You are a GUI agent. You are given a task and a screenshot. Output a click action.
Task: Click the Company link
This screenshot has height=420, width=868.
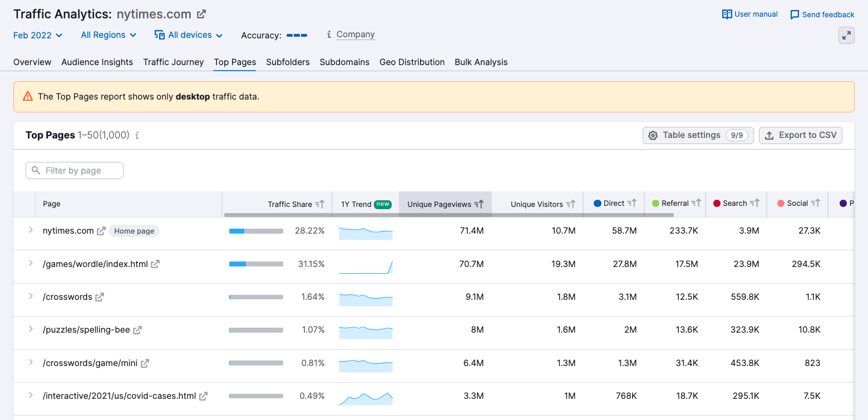pos(356,34)
